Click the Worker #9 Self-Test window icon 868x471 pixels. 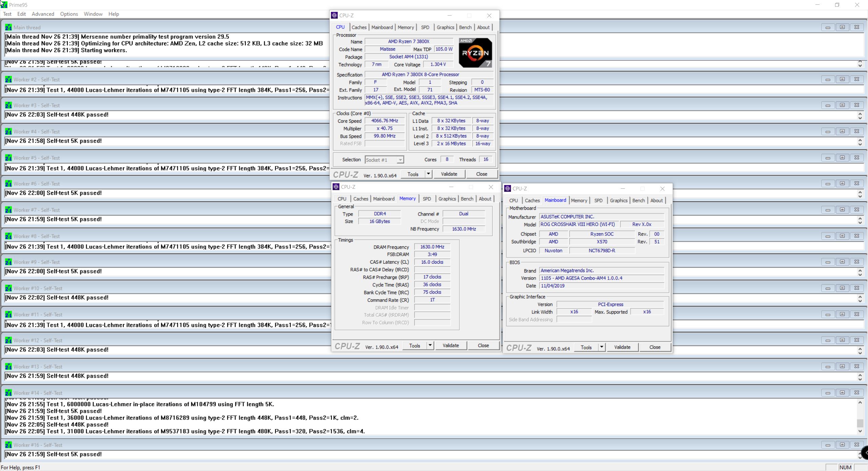[x=8, y=262]
